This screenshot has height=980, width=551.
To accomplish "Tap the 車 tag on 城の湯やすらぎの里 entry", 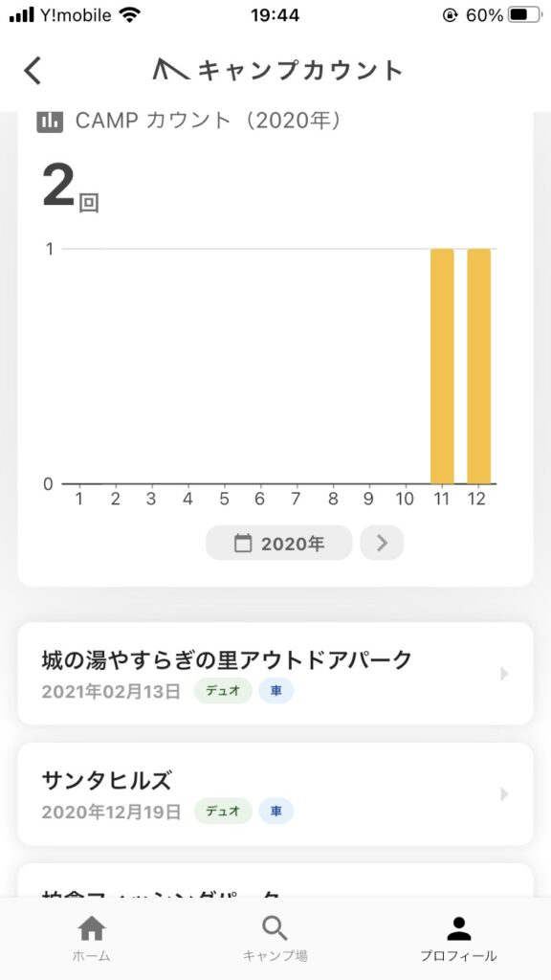I will [x=276, y=691].
